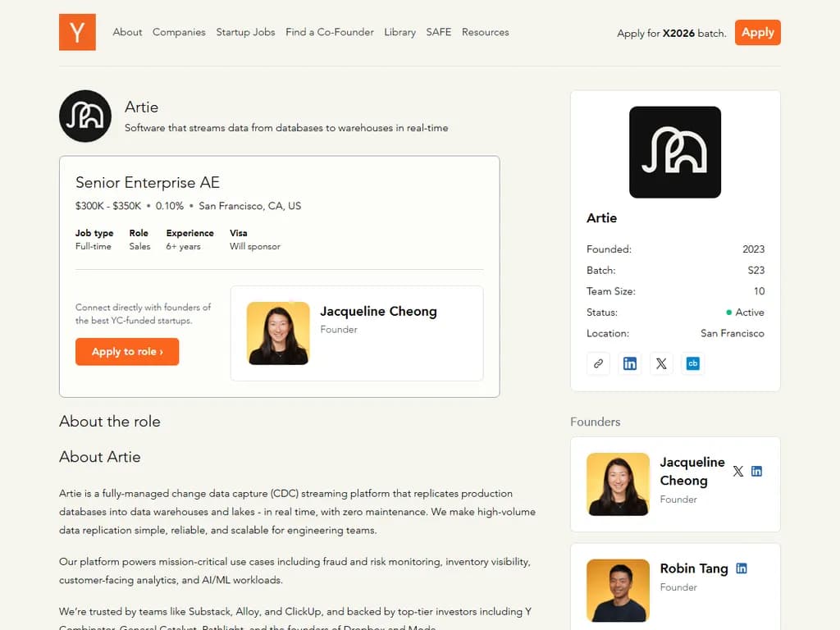The width and height of the screenshot is (840, 630).
Task: Click the Artie elephant logo in sidebar
Action: pos(674,151)
